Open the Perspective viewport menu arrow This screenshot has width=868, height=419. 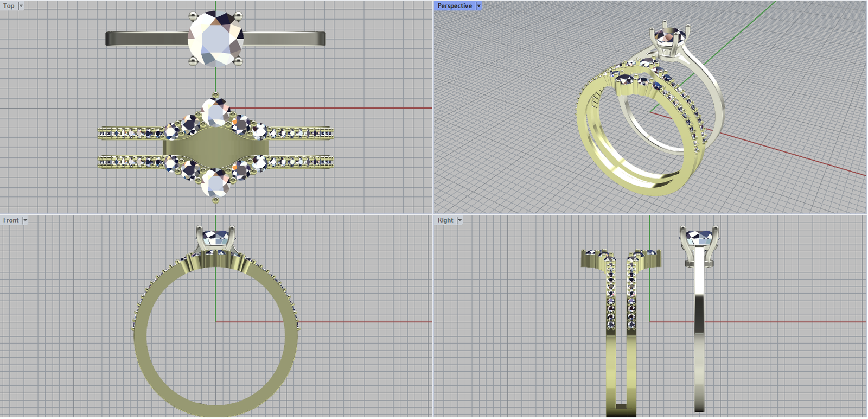pyautogui.click(x=478, y=6)
